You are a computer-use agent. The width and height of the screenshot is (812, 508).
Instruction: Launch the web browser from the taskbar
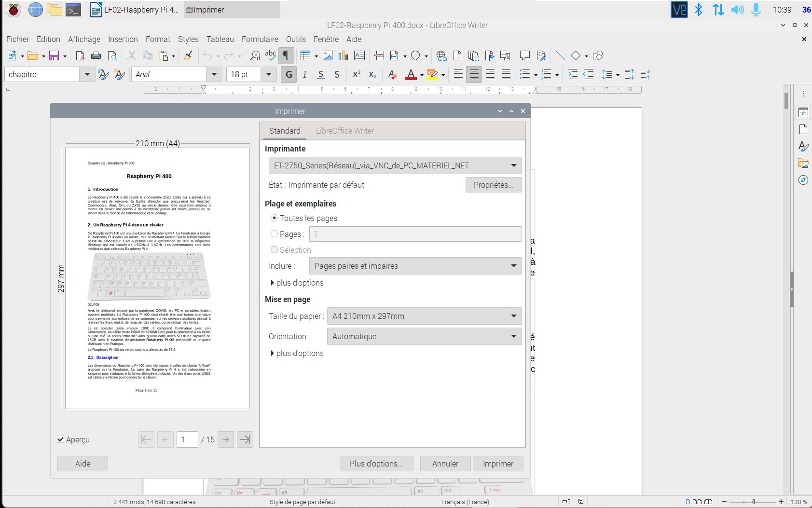point(36,10)
